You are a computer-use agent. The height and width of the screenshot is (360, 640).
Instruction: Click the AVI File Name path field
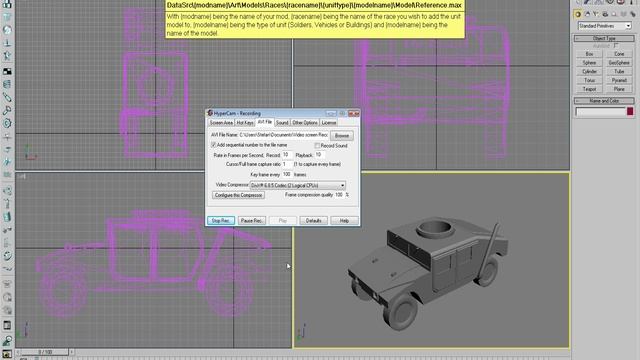pyautogui.click(x=283, y=135)
